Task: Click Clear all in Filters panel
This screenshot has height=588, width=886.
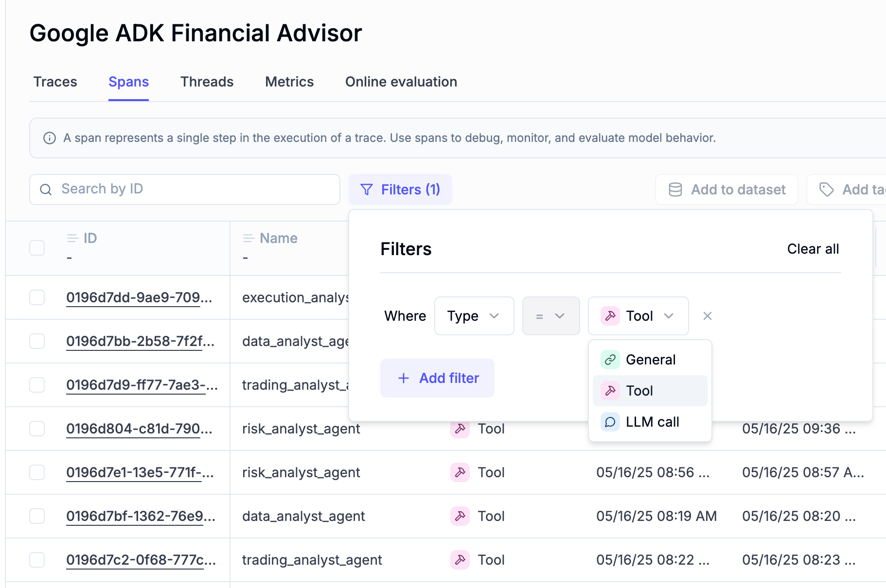Action: coord(813,249)
